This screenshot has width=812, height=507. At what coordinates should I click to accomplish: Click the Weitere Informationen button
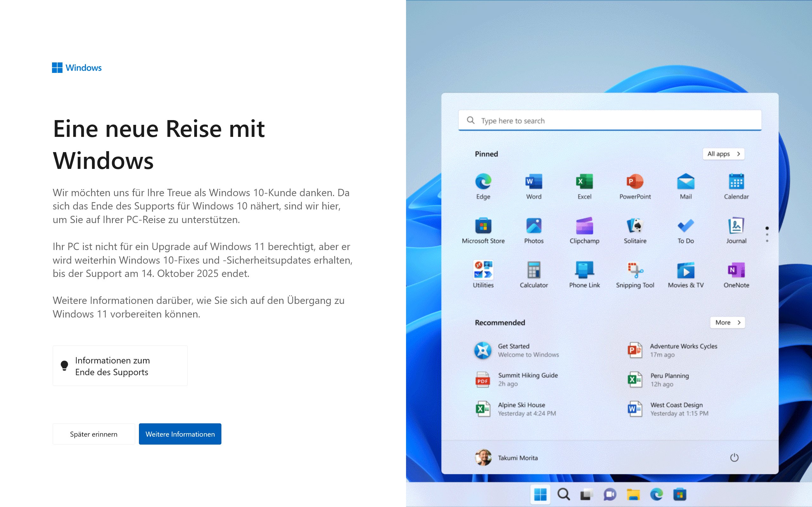click(180, 433)
